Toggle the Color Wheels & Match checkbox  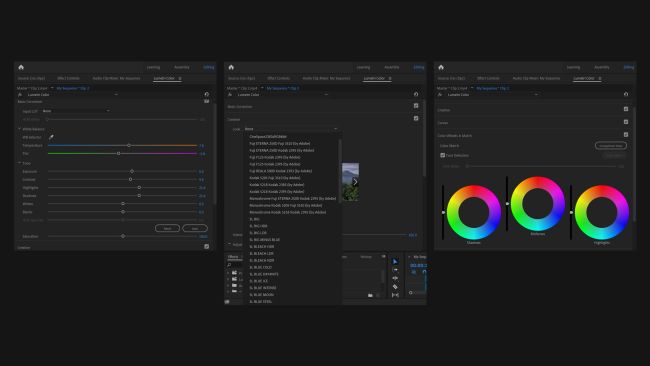[x=626, y=135]
